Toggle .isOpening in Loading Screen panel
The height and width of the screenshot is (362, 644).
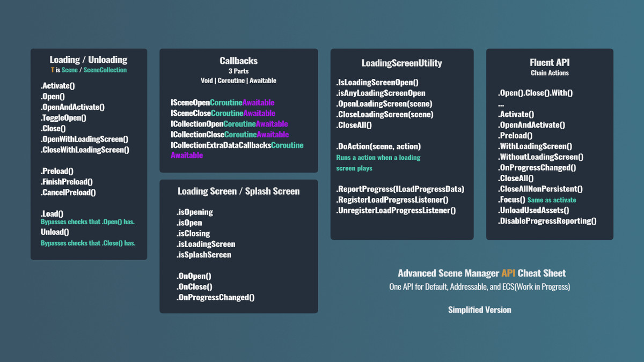click(194, 212)
